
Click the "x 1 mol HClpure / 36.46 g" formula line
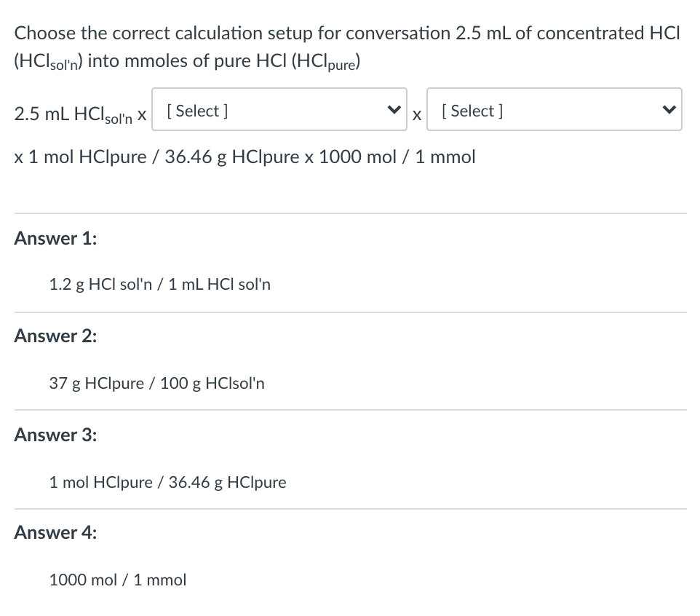point(244,157)
